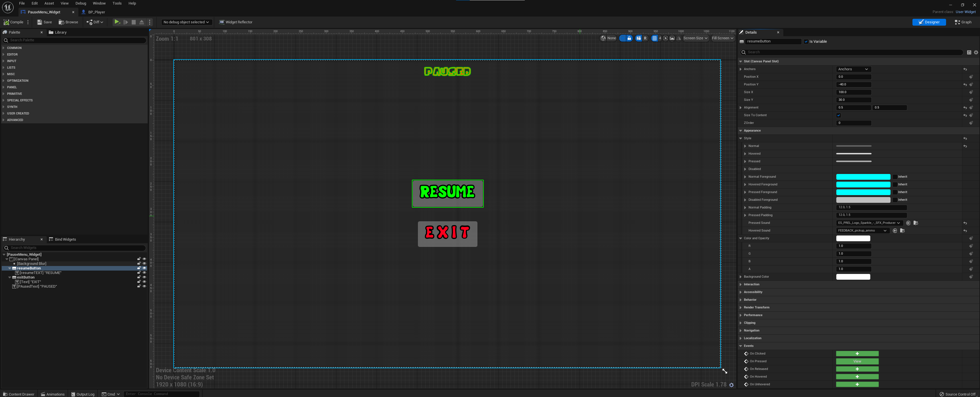Toggle grid snapping icon in designer toolbar
Image resolution: width=980 pixels, height=397 pixels.
654,38
